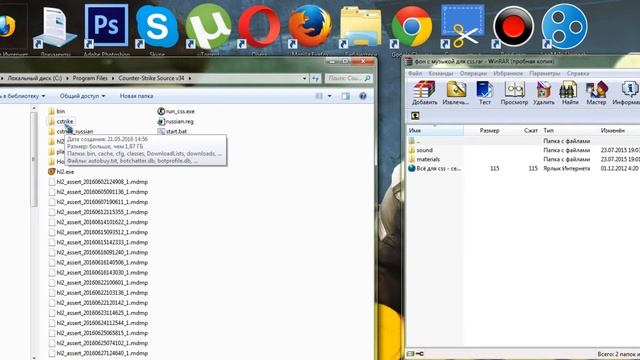
Task: Launch the red record button app
Action: point(513,27)
